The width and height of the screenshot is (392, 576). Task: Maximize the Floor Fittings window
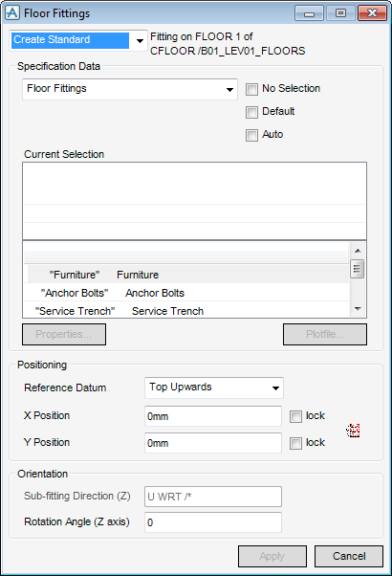pos(340,13)
